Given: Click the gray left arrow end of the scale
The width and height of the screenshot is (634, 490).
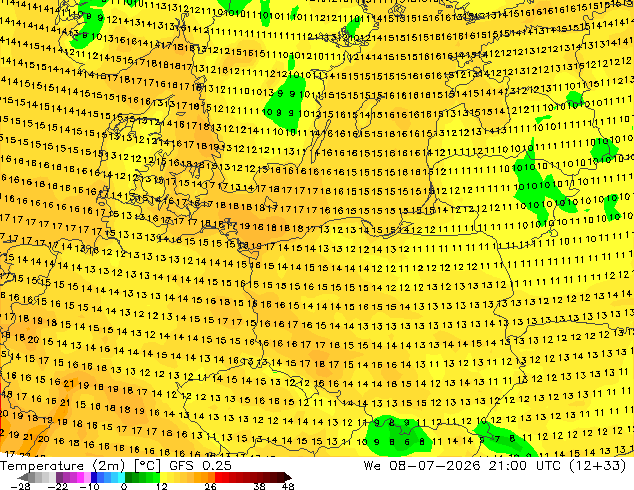Looking at the screenshot, I should (22, 477).
